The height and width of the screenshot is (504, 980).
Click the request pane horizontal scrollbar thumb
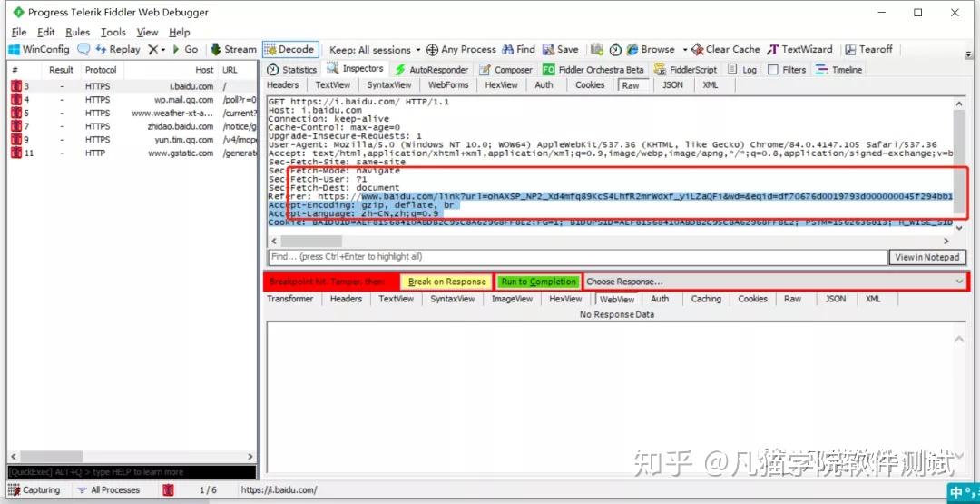311,241
